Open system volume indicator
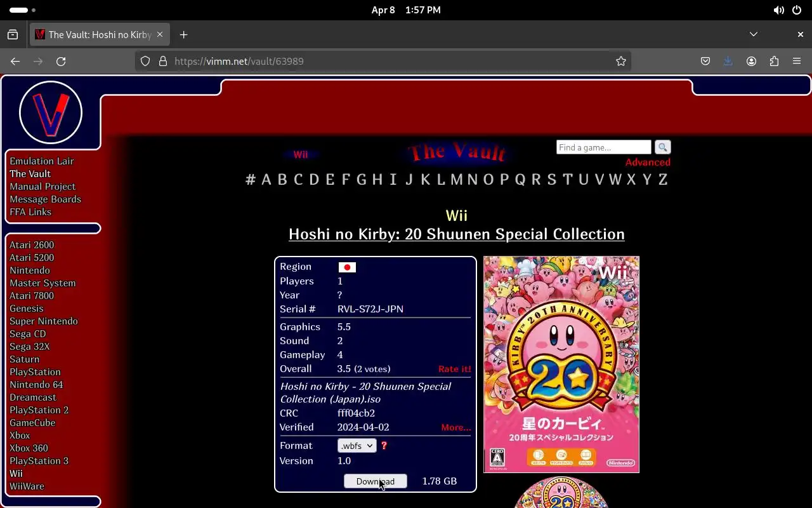This screenshot has width=812, height=508. click(x=778, y=10)
